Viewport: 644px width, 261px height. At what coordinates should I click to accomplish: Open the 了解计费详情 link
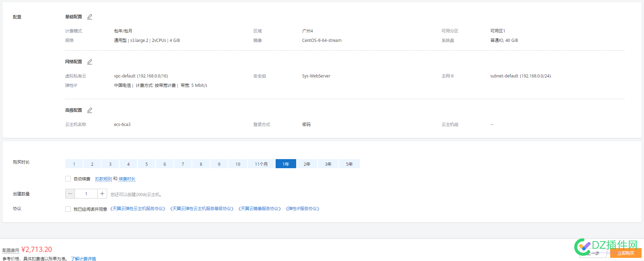(x=83, y=259)
